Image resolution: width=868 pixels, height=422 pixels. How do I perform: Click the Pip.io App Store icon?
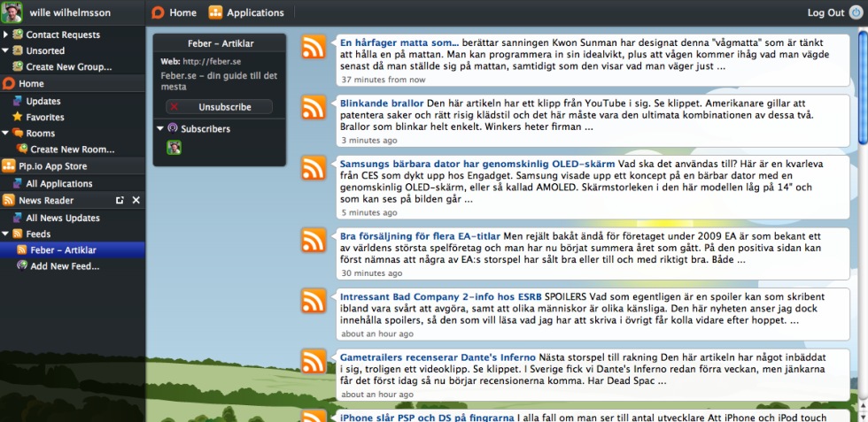tap(8, 166)
